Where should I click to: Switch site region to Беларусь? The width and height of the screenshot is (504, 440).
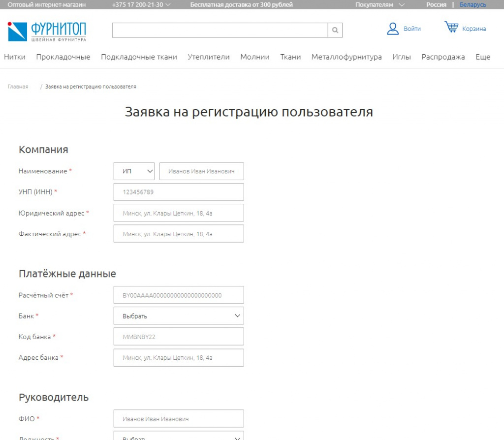tap(472, 4)
